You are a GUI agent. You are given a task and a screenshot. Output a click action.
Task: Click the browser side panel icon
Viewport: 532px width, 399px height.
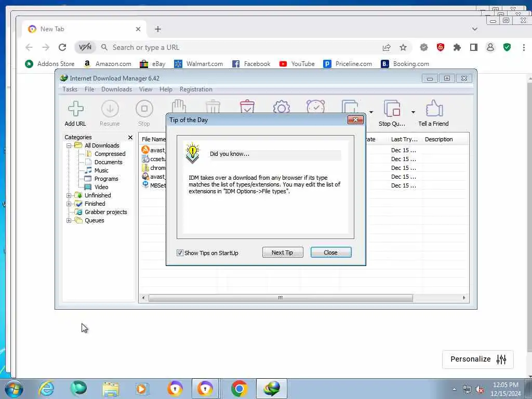[474, 47]
